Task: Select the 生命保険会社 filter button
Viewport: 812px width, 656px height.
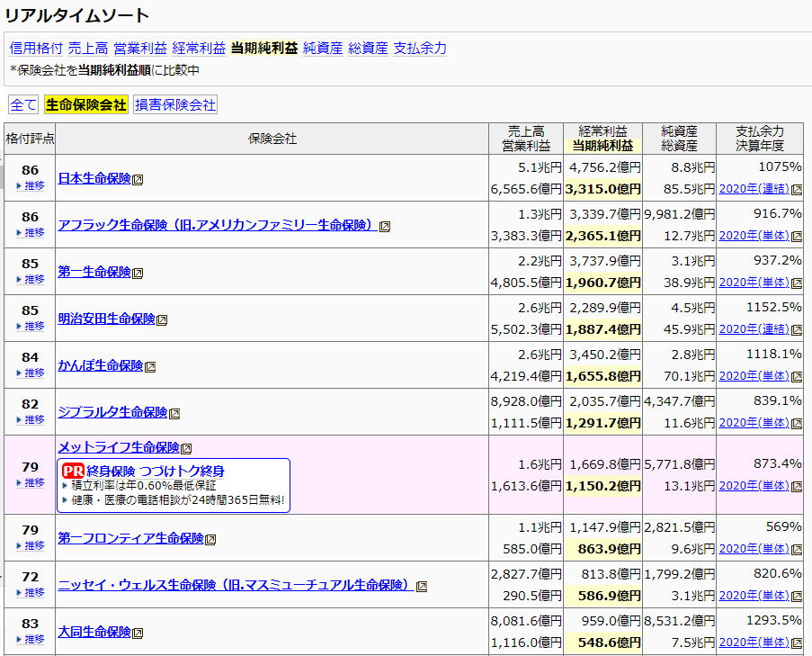Action: pos(86,104)
